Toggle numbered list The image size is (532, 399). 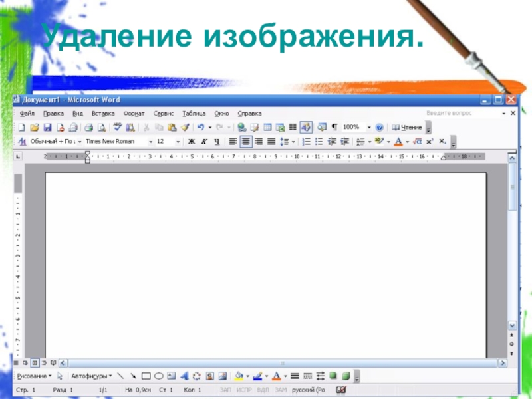pyautogui.click(x=306, y=142)
